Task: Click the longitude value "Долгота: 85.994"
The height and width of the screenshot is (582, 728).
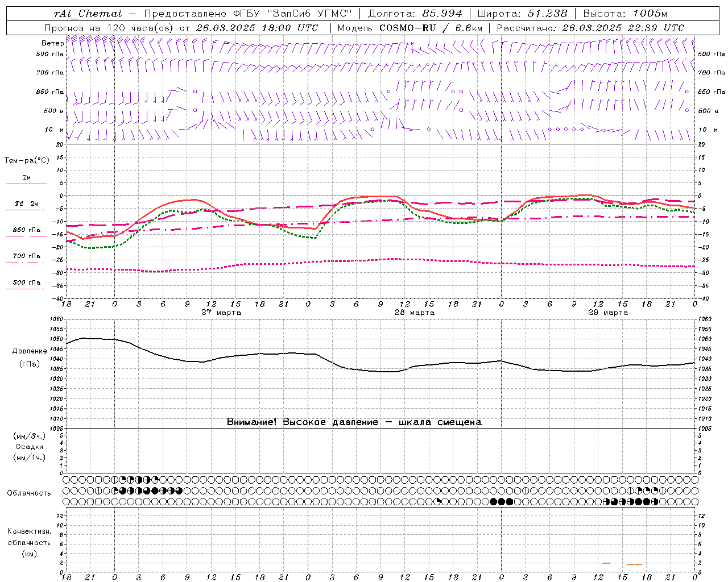Action: (x=416, y=13)
